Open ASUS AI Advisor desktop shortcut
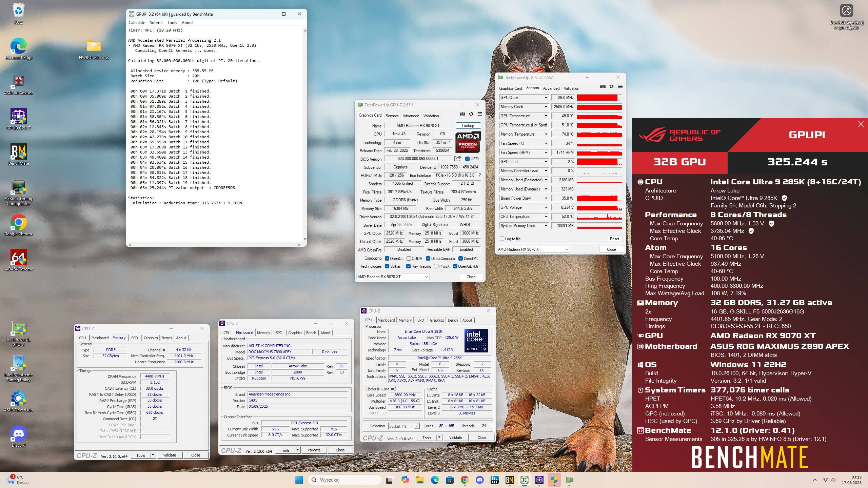The image size is (868, 488). (x=18, y=84)
